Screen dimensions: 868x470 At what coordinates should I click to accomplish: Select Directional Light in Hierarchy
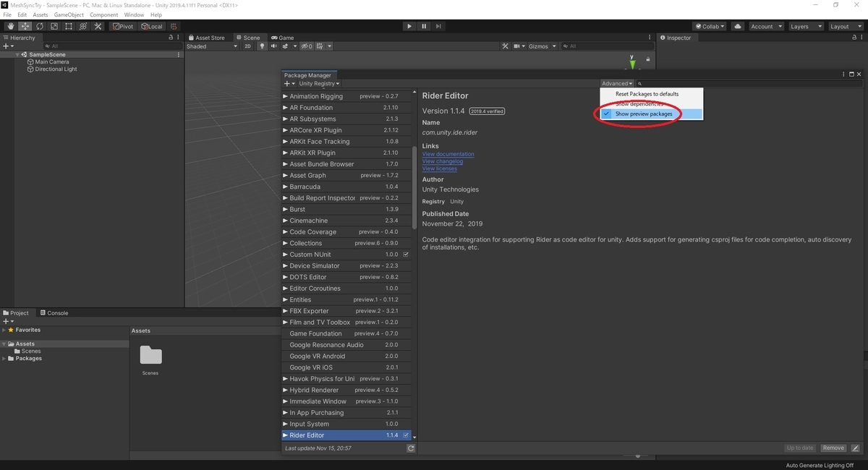(x=56, y=69)
